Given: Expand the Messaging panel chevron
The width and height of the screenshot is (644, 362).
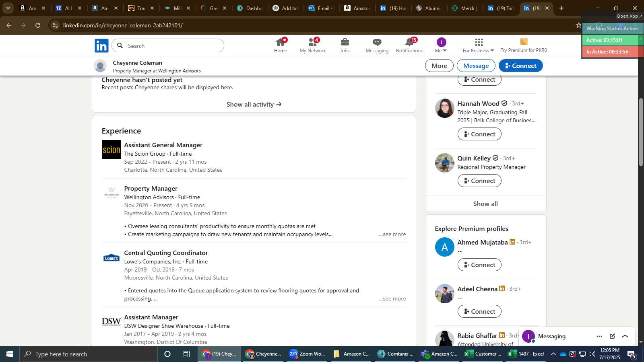Looking at the screenshot, I should coord(625,336).
